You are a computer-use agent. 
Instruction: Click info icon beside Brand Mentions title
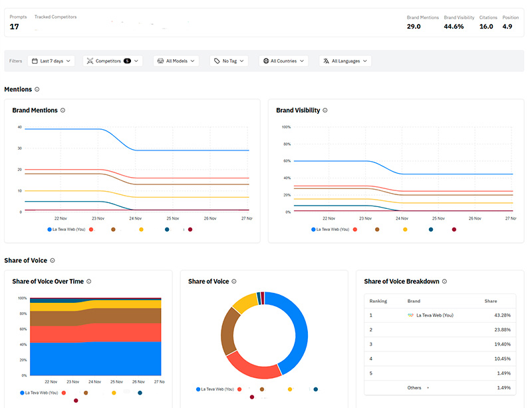tap(63, 110)
